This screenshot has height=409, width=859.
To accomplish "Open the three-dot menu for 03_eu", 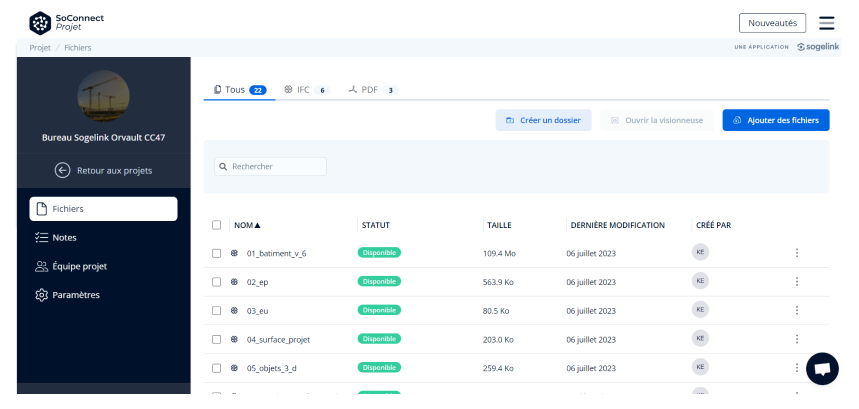I will pyautogui.click(x=797, y=310).
